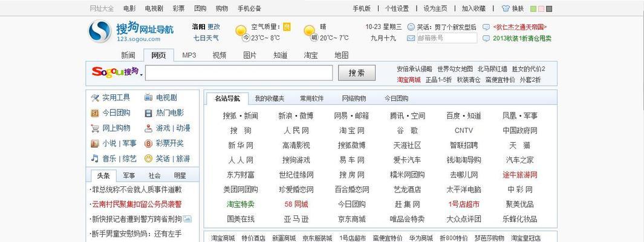Click the lottery ball icon next to 彩票开奖
The image size is (644, 242).
[149, 143]
